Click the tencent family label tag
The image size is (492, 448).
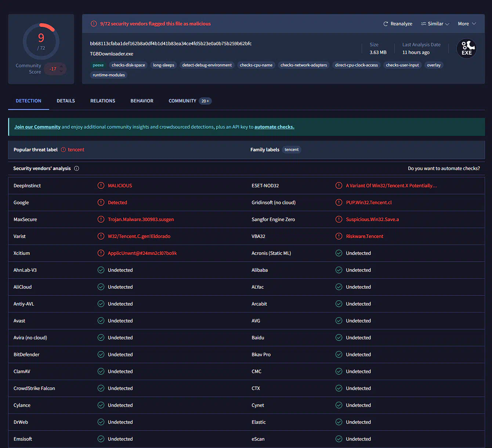[x=292, y=150]
